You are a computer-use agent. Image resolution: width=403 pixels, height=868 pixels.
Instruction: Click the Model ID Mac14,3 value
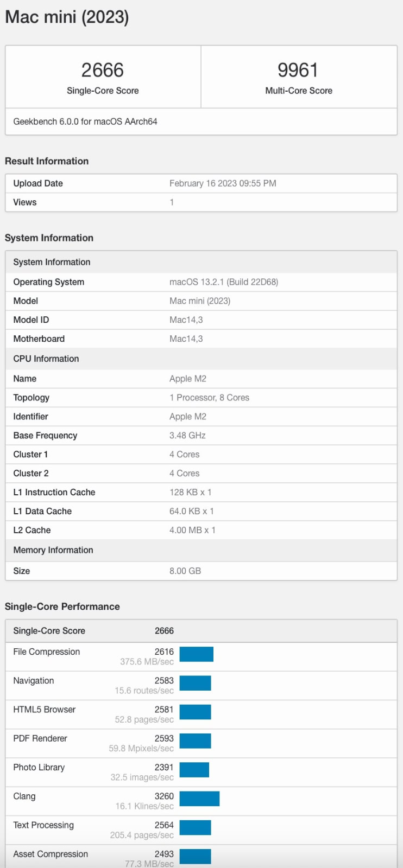(x=186, y=320)
